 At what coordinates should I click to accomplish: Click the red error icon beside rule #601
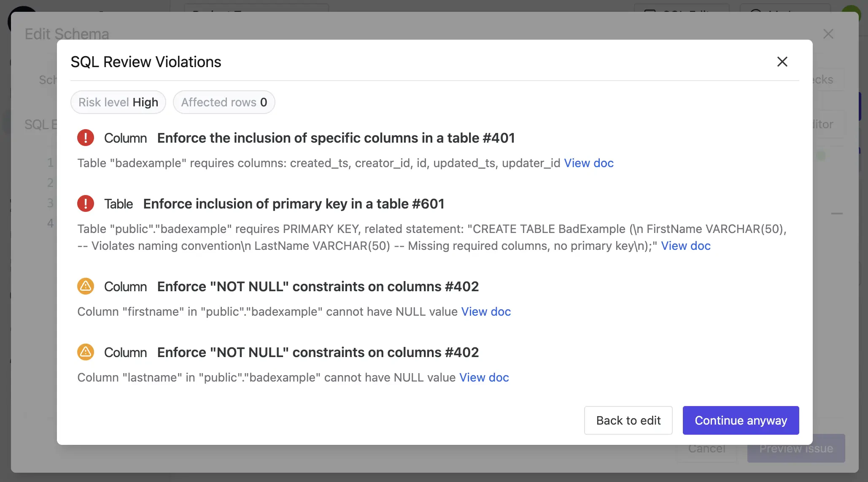[x=86, y=203]
